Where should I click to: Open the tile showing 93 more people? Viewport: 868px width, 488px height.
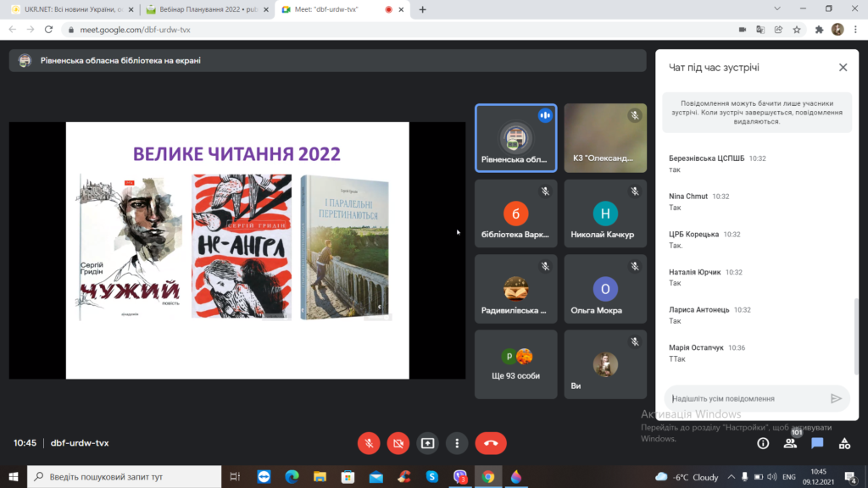pos(515,364)
